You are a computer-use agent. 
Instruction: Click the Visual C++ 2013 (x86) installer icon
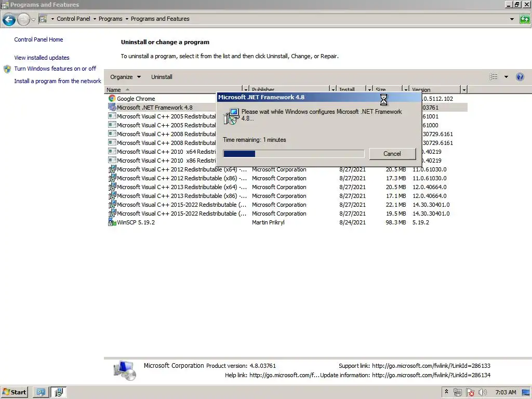tap(112, 196)
